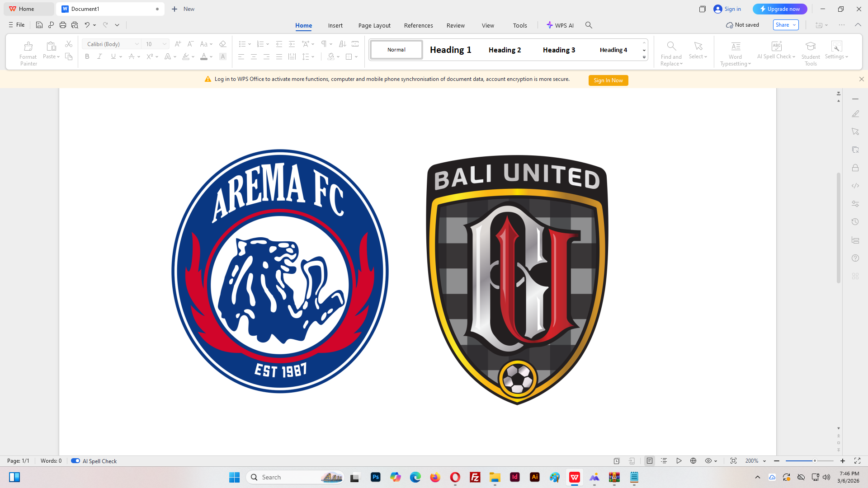
Task: Open the Page Layout tab
Action: coord(374,25)
